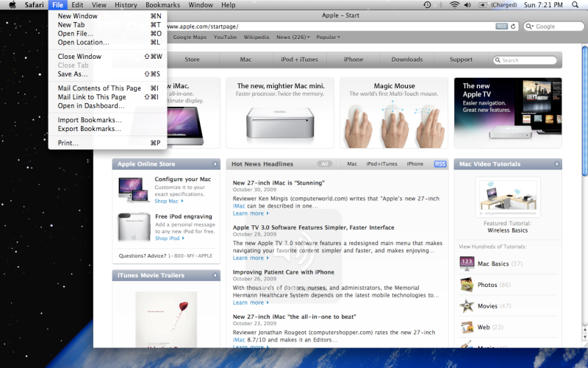Click the volume speaker menu icon
Screen dimensions: 588x368
[x=467, y=5]
